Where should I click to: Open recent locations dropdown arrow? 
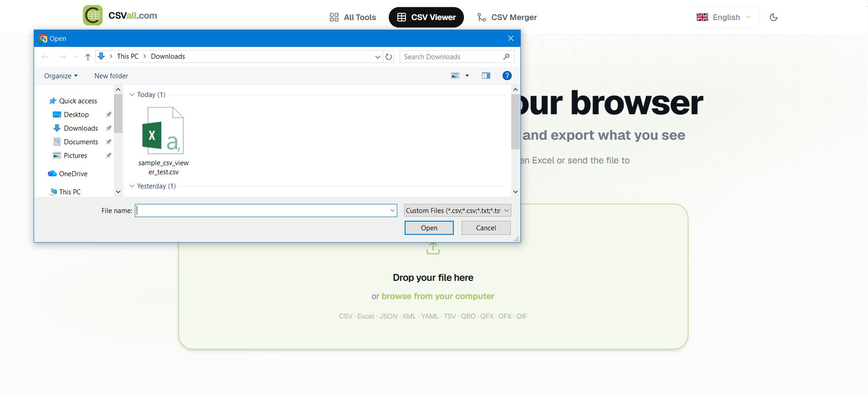coord(76,57)
